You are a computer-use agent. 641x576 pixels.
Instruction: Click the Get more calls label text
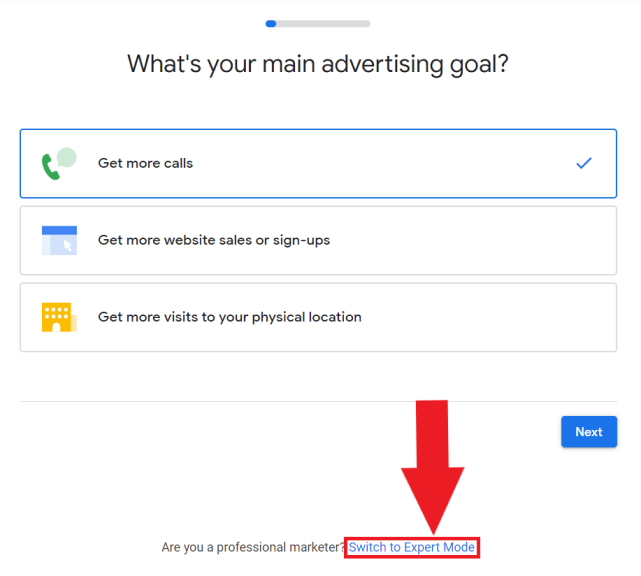(x=145, y=163)
